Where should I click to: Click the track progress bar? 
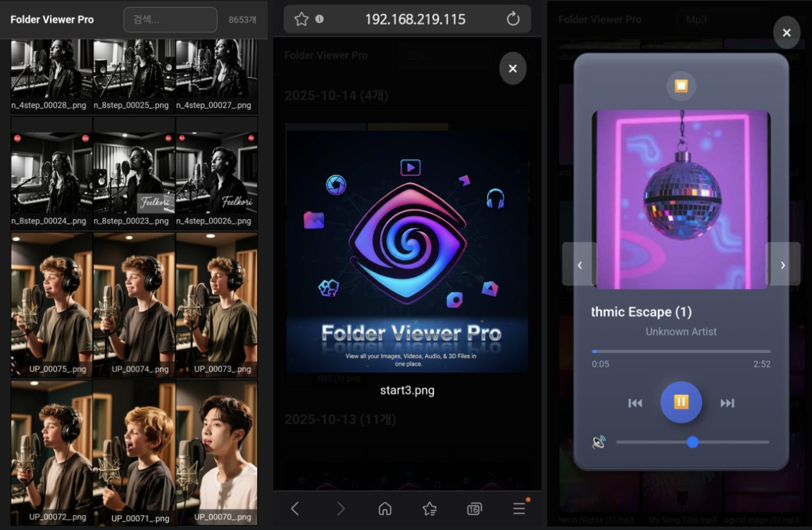tap(680, 351)
